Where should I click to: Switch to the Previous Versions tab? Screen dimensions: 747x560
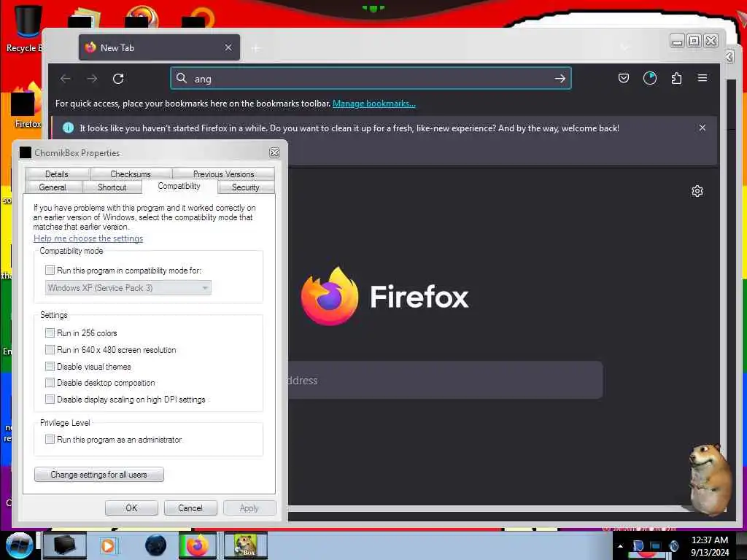(x=223, y=174)
